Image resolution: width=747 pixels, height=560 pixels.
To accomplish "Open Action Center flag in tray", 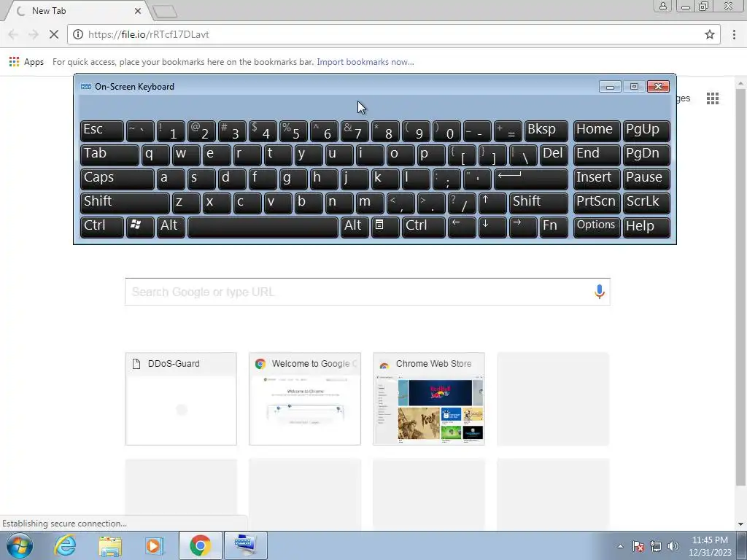I will tap(638, 546).
